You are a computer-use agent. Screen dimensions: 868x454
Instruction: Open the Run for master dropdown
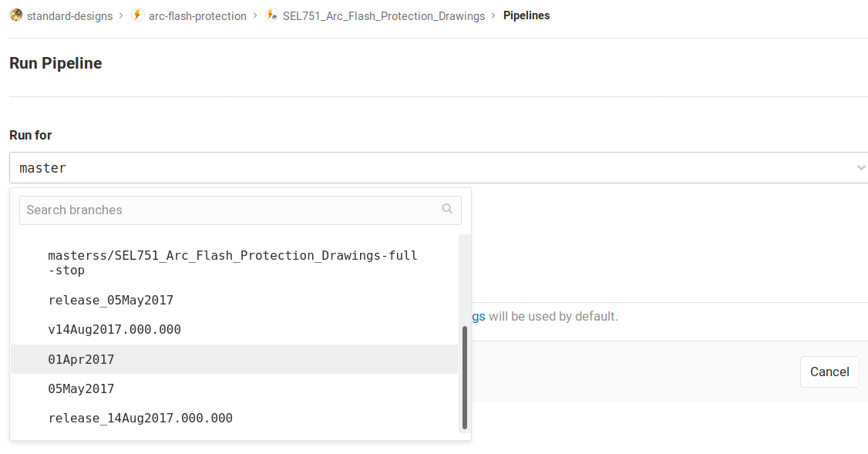pyautogui.click(x=432, y=167)
